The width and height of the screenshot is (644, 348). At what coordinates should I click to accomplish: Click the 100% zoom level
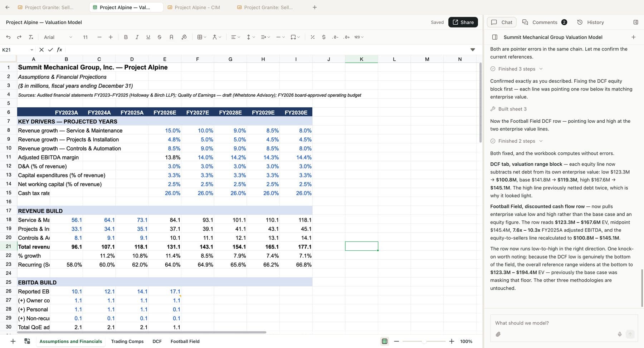(x=466, y=342)
